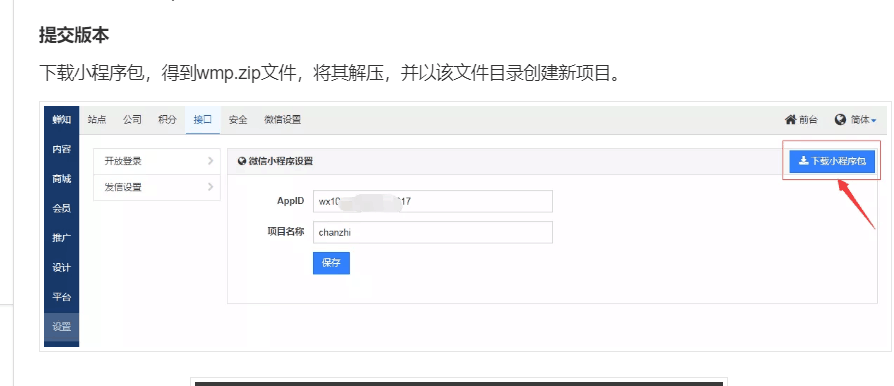Image resolution: width=894 pixels, height=386 pixels.
Task: Click the 蝉知 logo in the sidebar
Action: tap(62, 120)
